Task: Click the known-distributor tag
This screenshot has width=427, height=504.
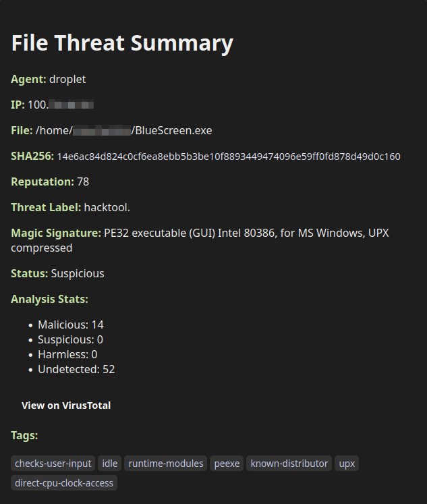Action: pyautogui.click(x=289, y=464)
